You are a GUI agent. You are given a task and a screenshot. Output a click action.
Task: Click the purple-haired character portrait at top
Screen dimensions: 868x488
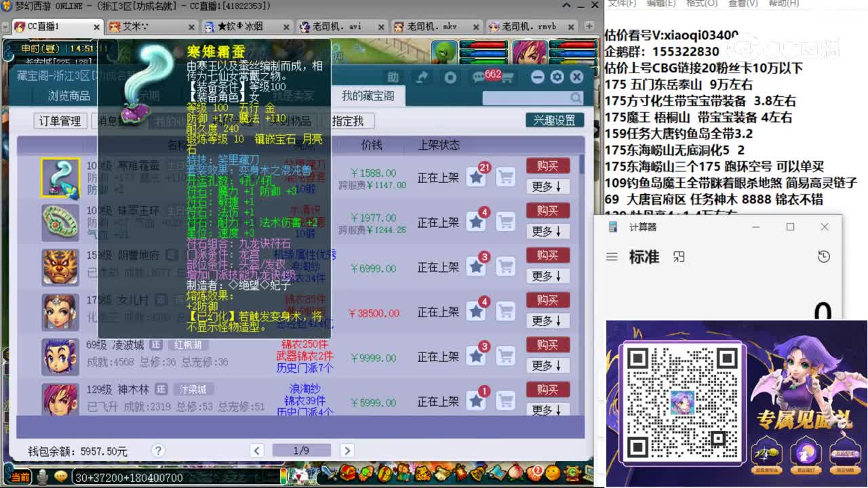530,52
